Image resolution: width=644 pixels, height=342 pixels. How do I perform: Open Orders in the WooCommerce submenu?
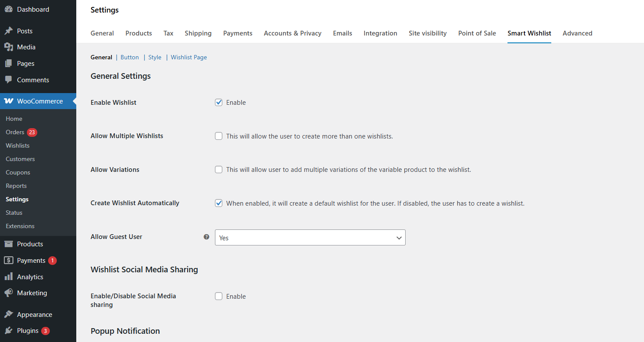15,132
